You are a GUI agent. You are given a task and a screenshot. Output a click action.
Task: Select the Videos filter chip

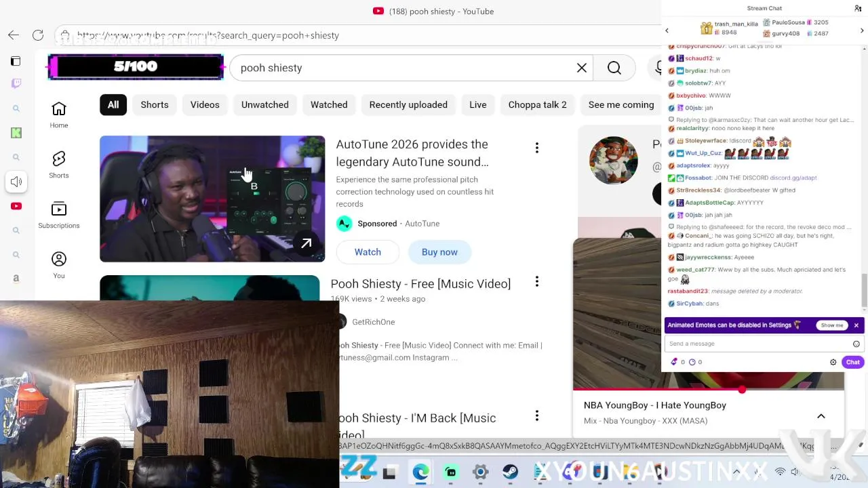[x=205, y=104]
